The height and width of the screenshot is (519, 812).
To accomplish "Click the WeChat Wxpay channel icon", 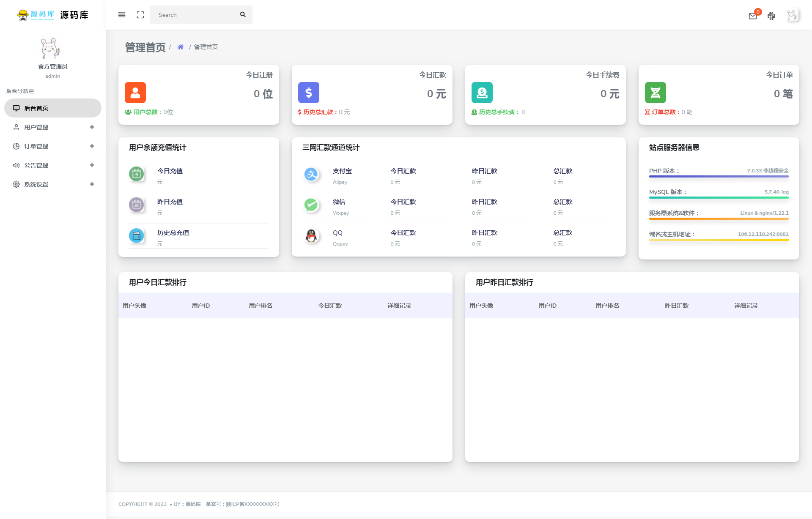I will [312, 205].
